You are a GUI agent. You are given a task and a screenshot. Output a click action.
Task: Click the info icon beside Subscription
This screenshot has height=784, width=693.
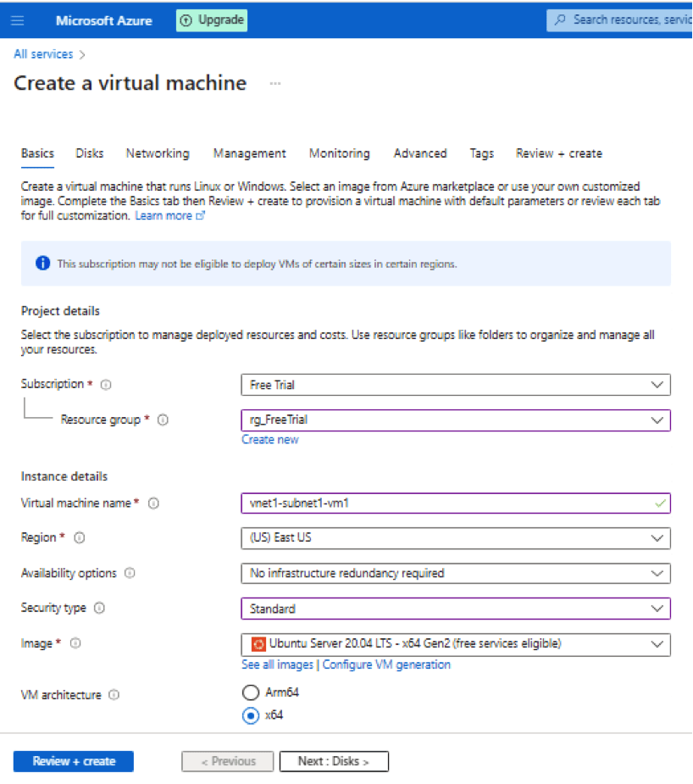tap(106, 385)
